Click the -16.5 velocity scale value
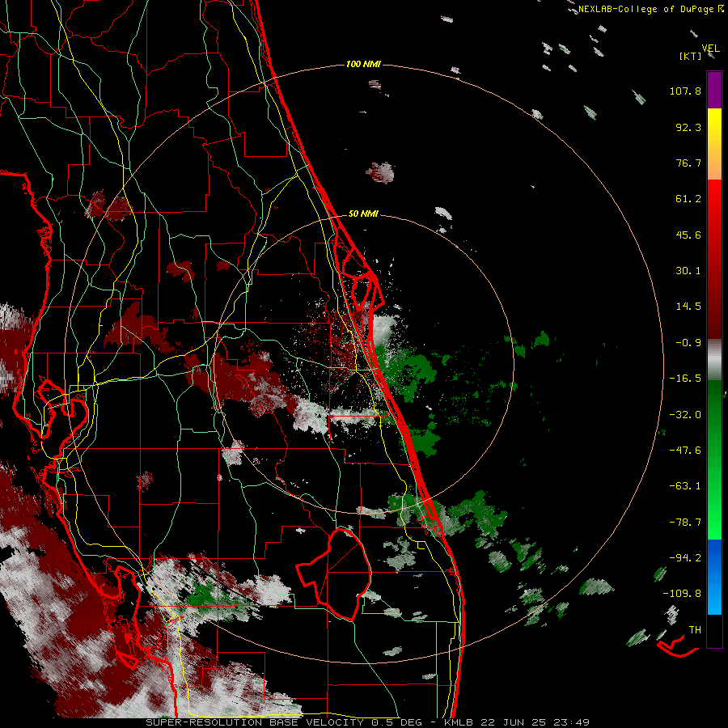The height and width of the screenshot is (728, 728). pyautogui.click(x=685, y=379)
